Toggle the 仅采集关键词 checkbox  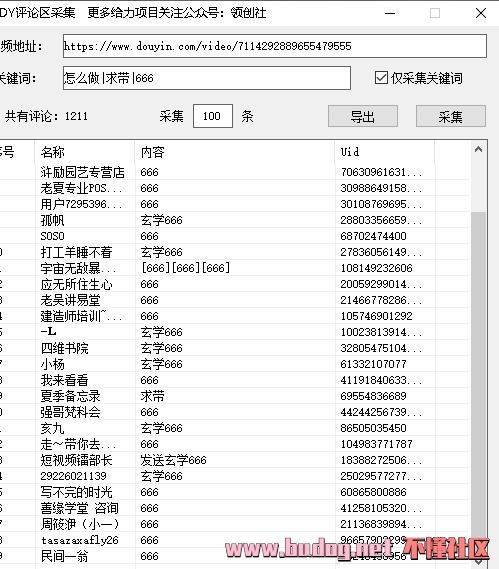(x=381, y=78)
